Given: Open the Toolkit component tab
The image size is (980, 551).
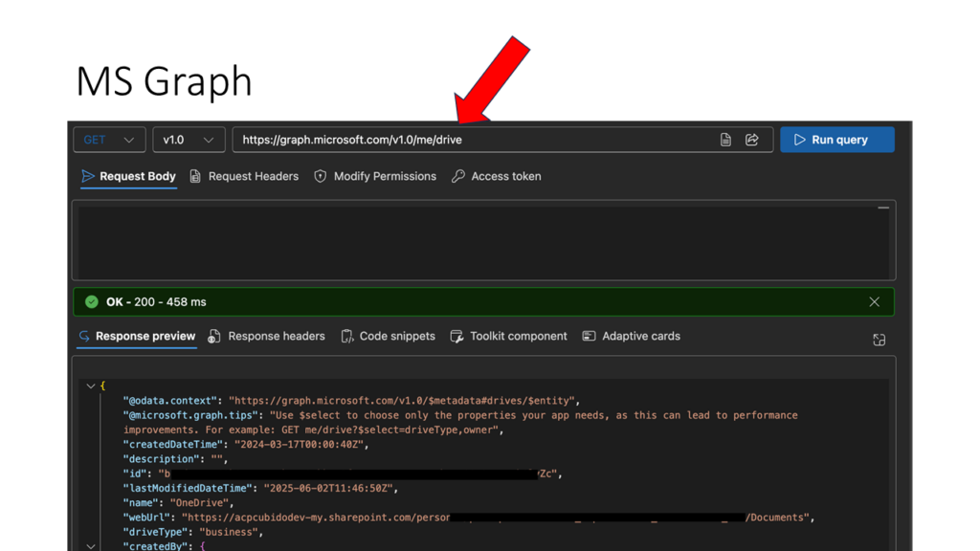Looking at the screenshot, I should click(509, 336).
